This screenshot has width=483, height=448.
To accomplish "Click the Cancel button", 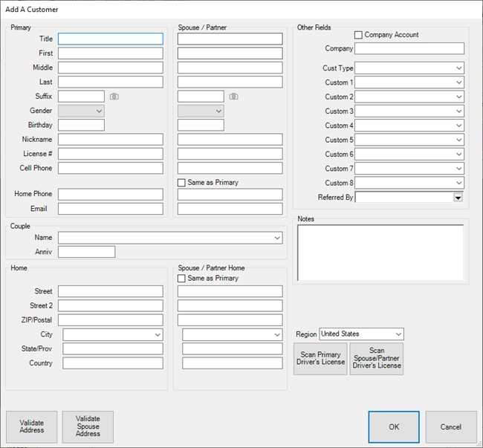I will point(450,427).
